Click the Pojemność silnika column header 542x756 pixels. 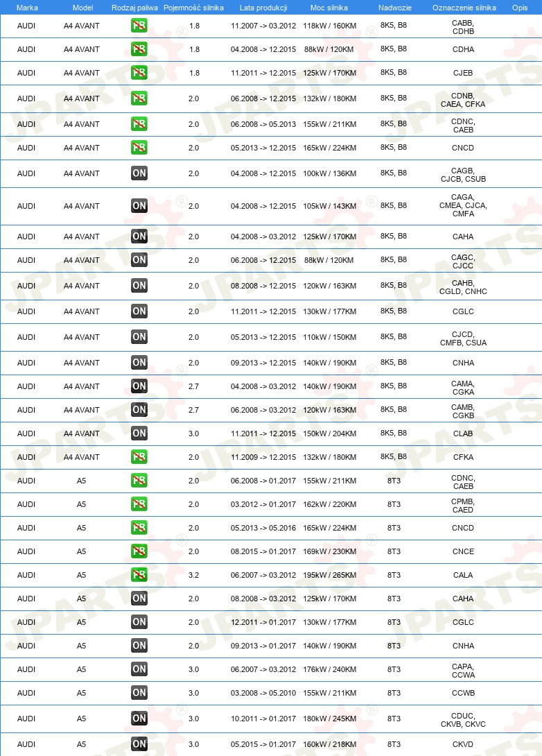pos(193,8)
